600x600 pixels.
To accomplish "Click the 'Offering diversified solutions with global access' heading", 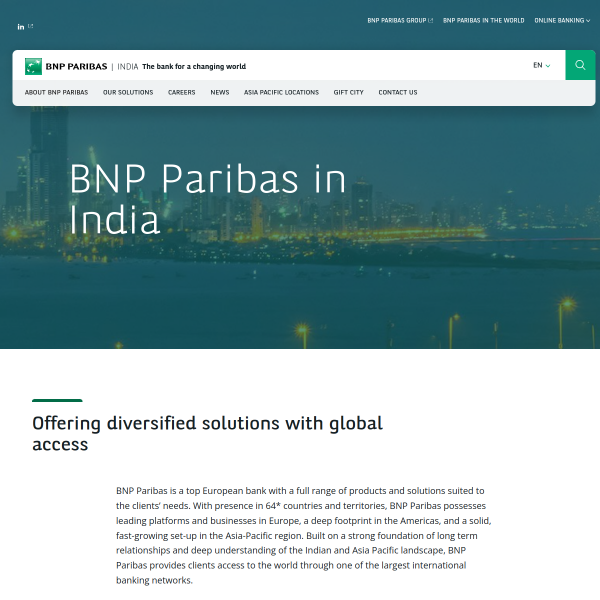I will [x=207, y=434].
